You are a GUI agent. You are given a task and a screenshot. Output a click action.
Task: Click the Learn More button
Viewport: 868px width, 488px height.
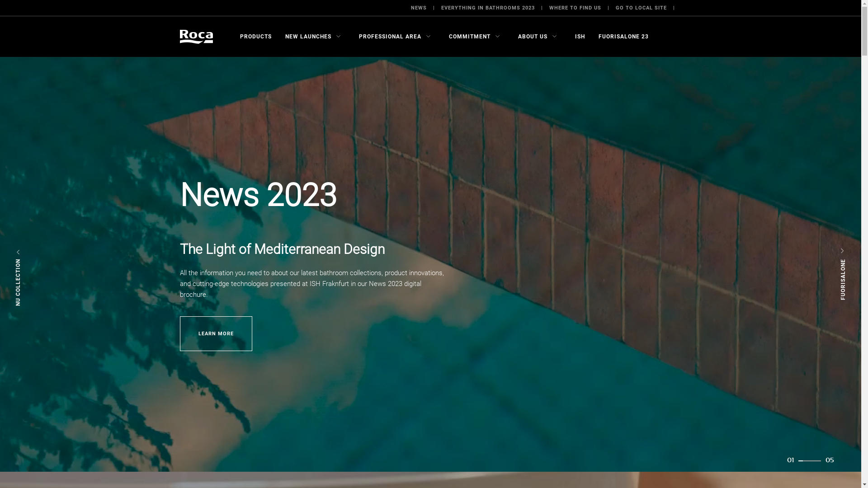click(216, 333)
